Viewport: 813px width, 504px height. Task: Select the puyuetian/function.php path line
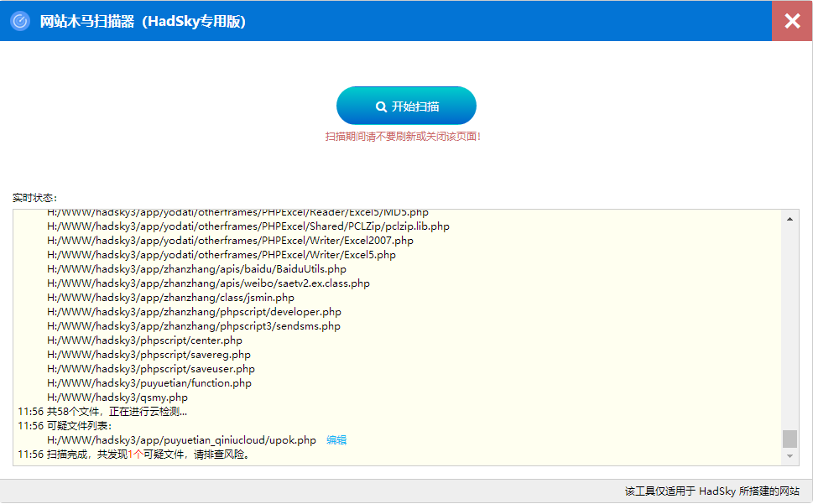tap(149, 383)
